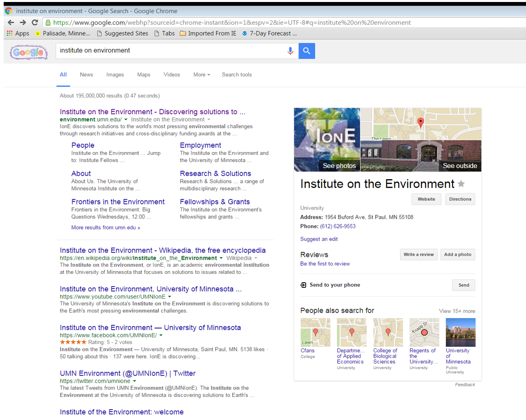526x420 pixels.
Task: Click the map thumbnail with red pin
Action: pyautogui.click(x=421, y=124)
